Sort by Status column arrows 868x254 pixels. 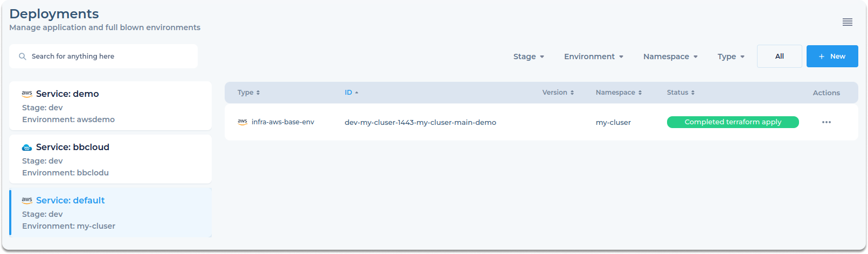pos(693,93)
